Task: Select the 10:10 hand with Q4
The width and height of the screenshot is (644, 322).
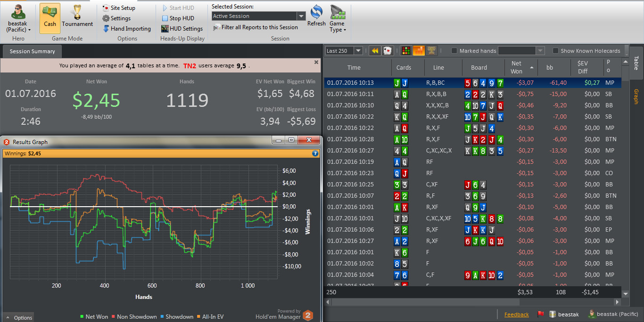Action: click(473, 105)
